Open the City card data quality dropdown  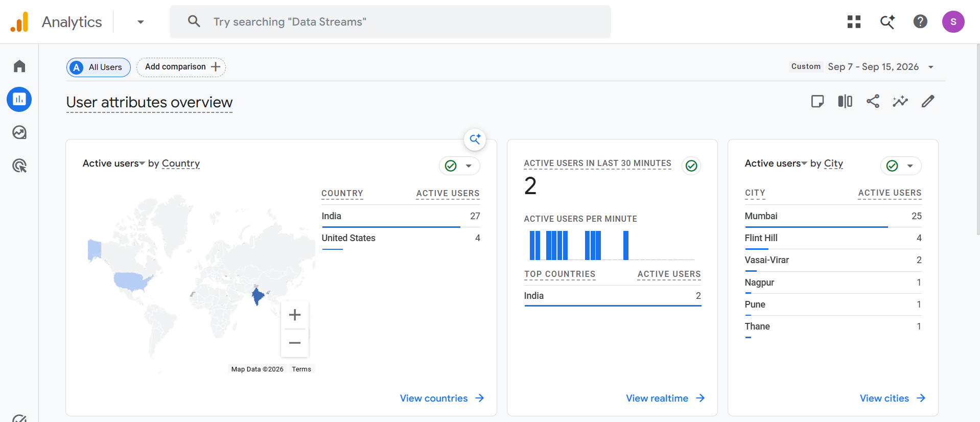click(901, 166)
